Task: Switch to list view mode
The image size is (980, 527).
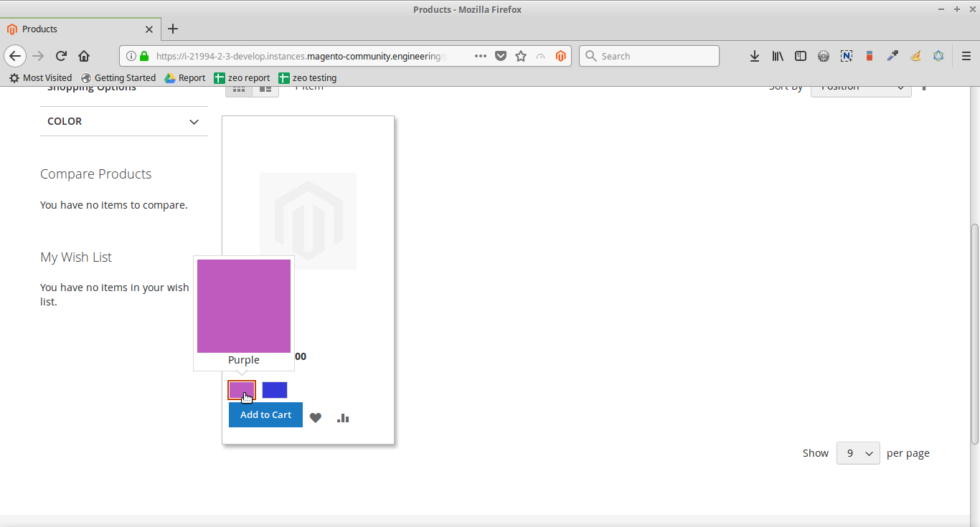Action: click(x=265, y=87)
